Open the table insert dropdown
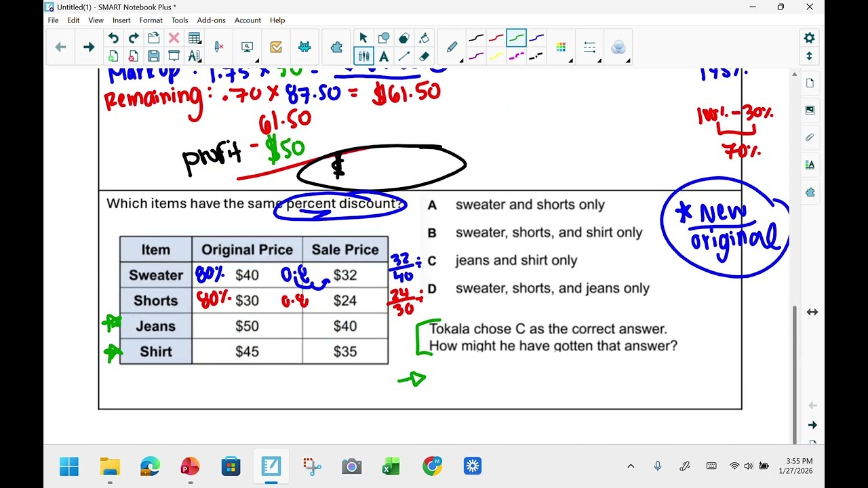Image resolution: width=868 pixels, height=488 pixels. pos(195,38)
